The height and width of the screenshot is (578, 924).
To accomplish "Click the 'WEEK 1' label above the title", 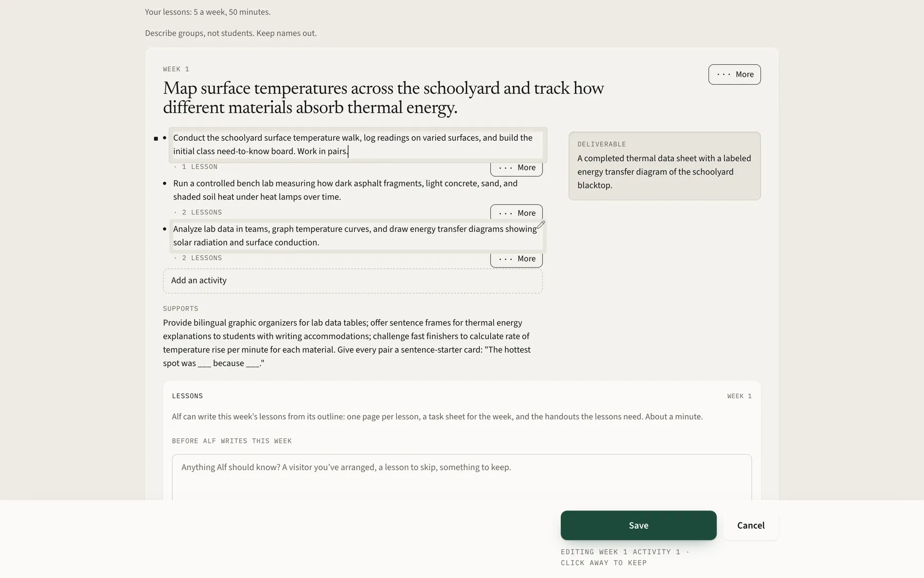I will tap(176, 69).
